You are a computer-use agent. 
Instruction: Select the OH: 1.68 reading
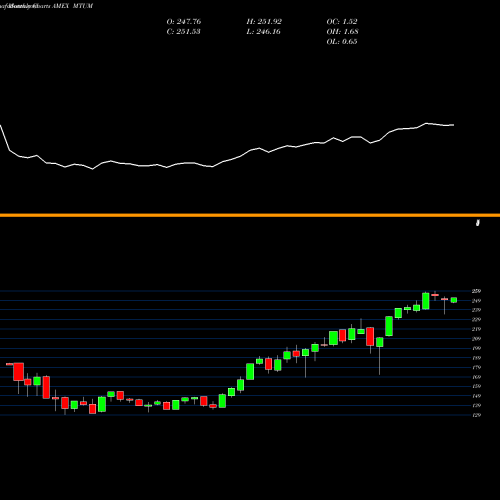click(x=342, y=32)
